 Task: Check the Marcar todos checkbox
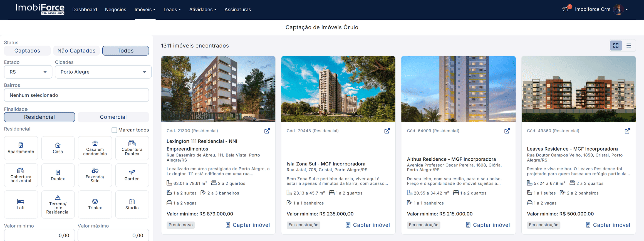[114, 130]
